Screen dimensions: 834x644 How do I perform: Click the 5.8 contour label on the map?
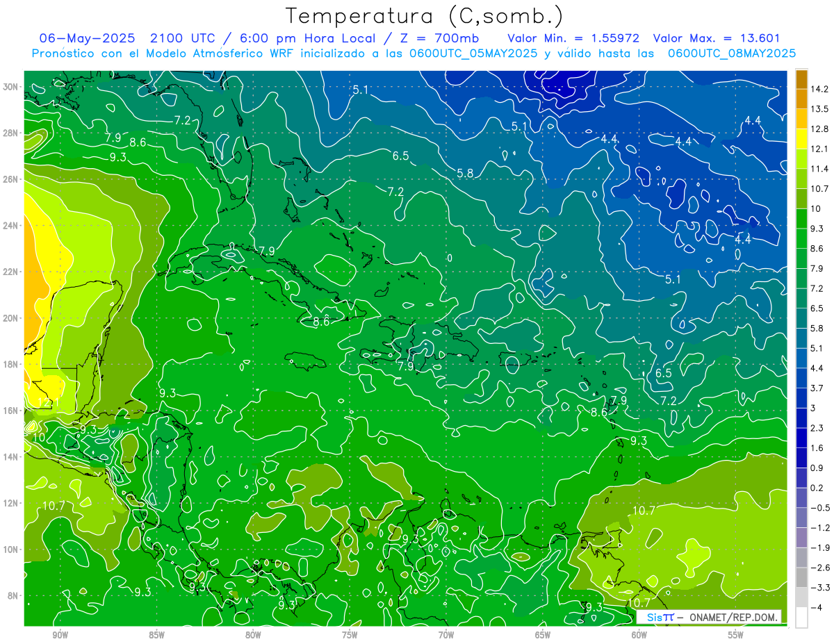click(x=465, y=173)
